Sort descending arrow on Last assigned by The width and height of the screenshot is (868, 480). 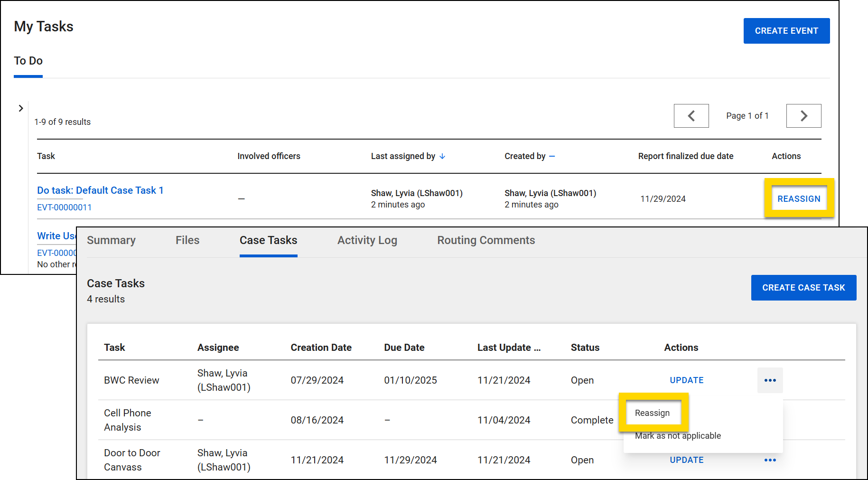click(442, 156)
